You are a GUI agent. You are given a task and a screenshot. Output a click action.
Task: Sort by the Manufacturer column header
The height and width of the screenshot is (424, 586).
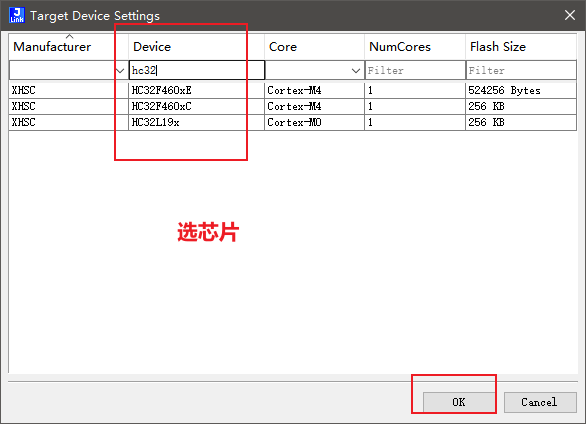[68, 47]
